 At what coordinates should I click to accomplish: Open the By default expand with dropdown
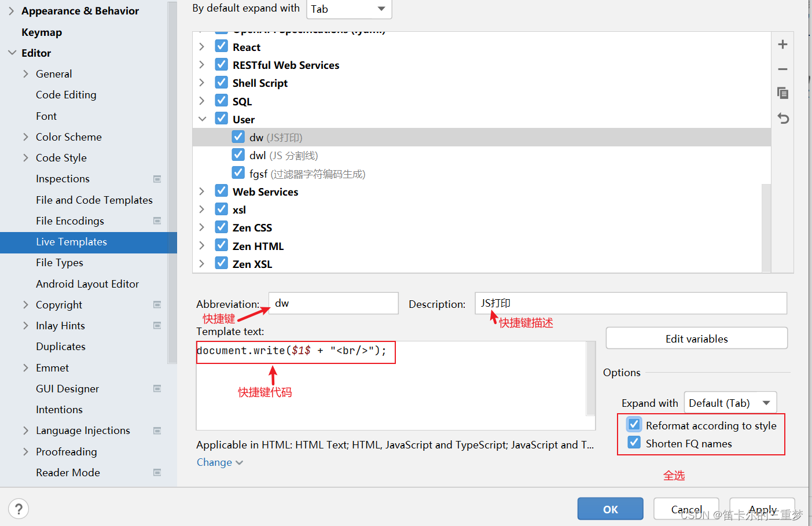tap(349, 9)
